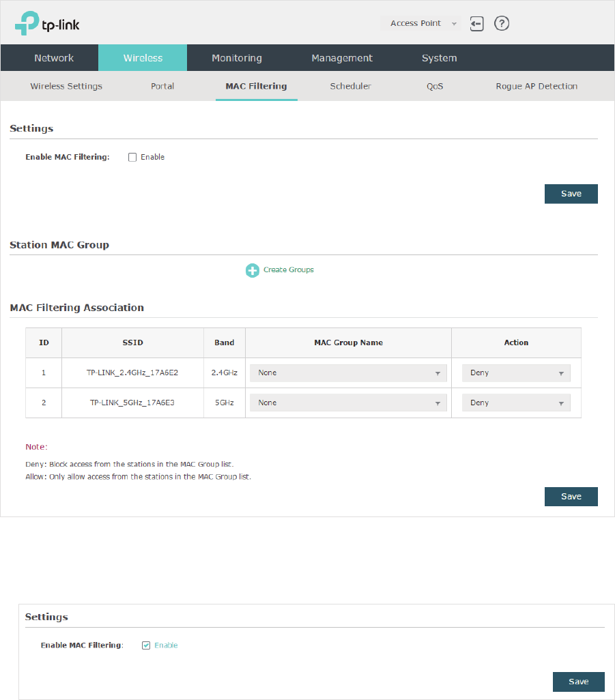Click SSID cell TP-LINK_5GHz_17A6E3
The height and width of the screenshot is (700, 615).
pos(132,403)
